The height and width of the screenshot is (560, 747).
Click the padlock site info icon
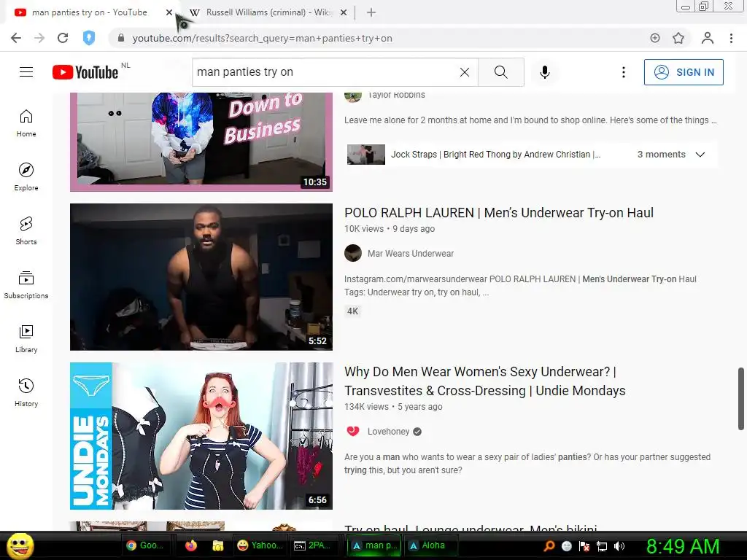[x=121, y=38]
